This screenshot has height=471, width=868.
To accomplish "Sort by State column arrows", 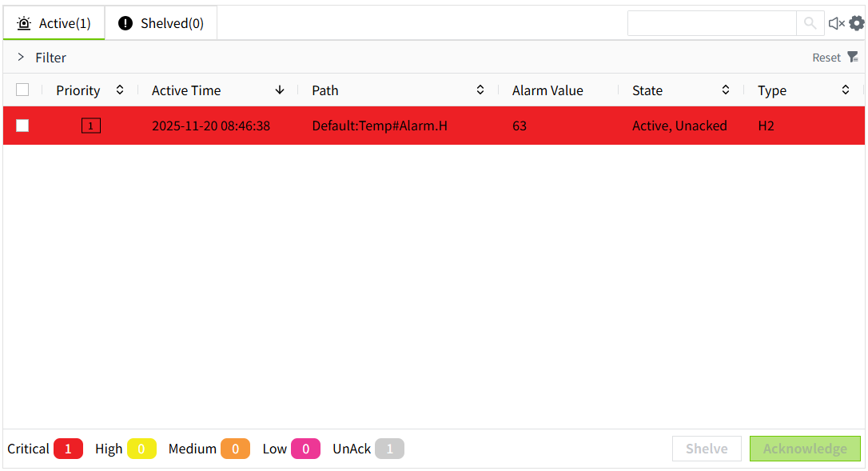I will tap(726, 90).
